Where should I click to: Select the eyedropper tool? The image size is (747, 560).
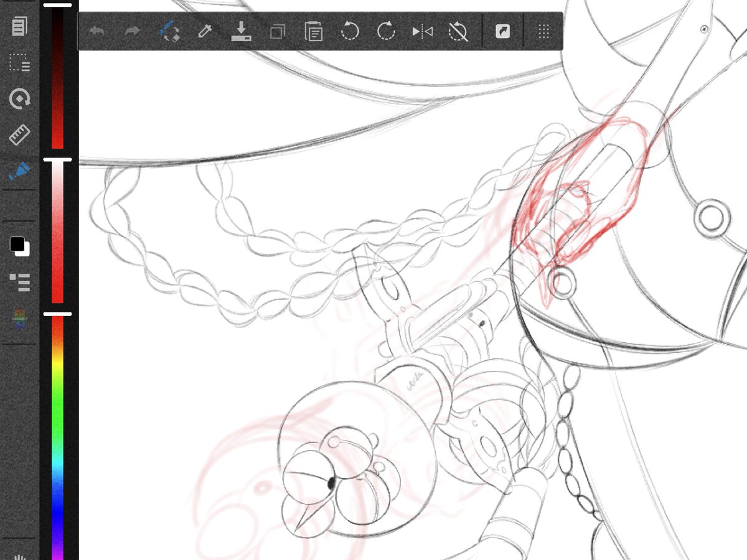click(204, 31)
